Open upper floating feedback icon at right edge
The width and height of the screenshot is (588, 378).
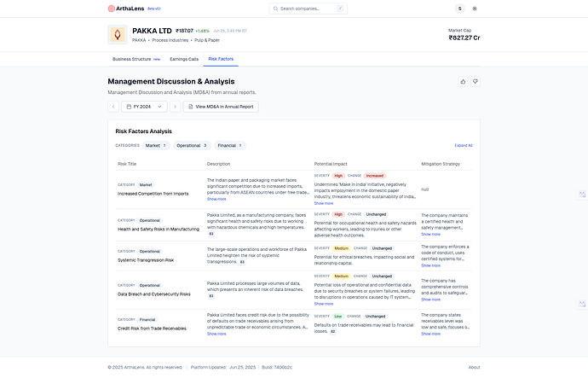582,194
